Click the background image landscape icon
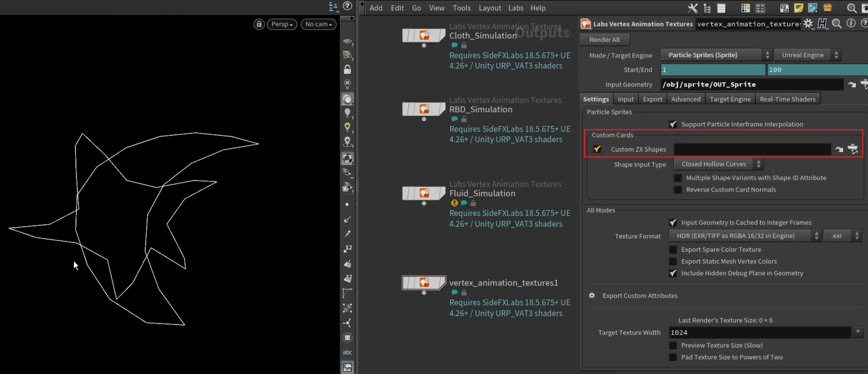Viewport: 868px width, 374px height. tap(347, 367)
